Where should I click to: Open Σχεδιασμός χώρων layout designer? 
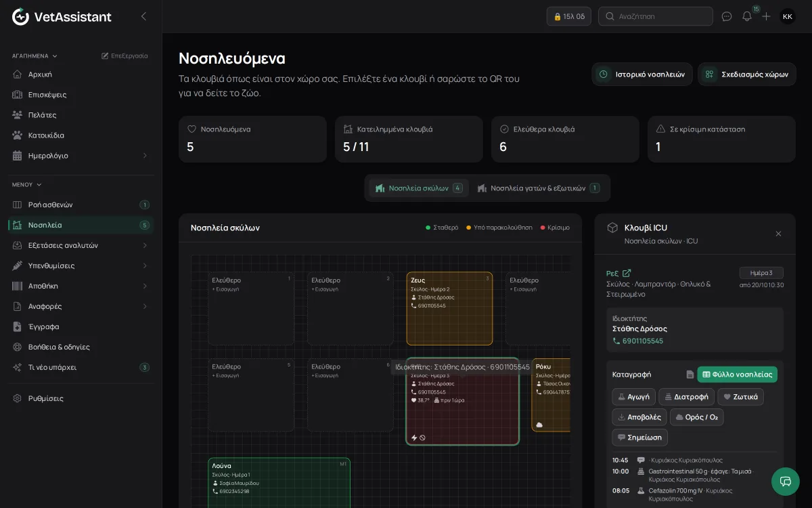coord(747,75)
